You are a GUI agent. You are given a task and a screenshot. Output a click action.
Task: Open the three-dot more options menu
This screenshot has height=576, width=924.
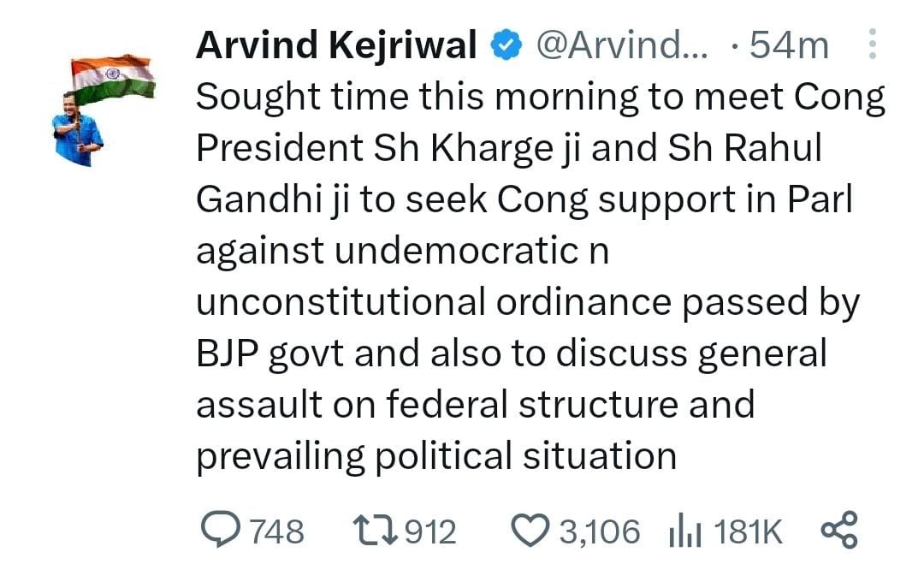872,45
